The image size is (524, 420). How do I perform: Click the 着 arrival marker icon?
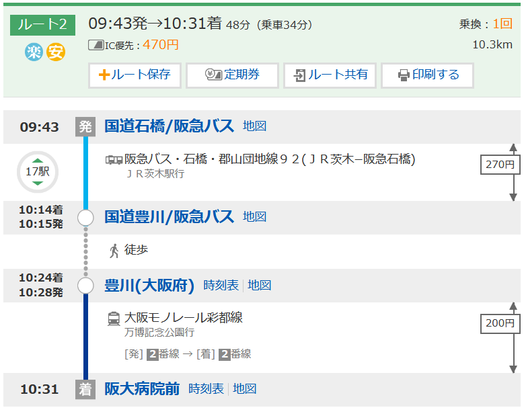(x=85, y=389)
